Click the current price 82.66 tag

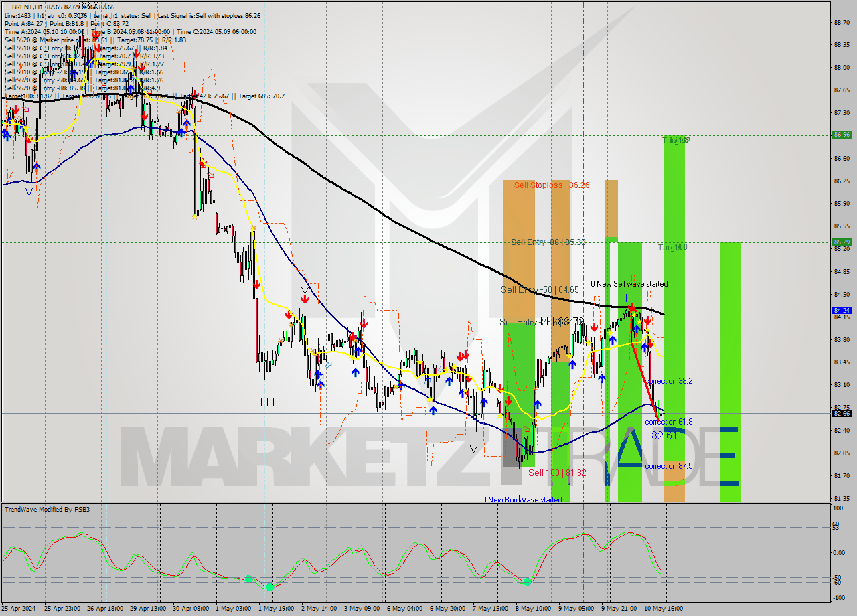(x=842, y=413)
